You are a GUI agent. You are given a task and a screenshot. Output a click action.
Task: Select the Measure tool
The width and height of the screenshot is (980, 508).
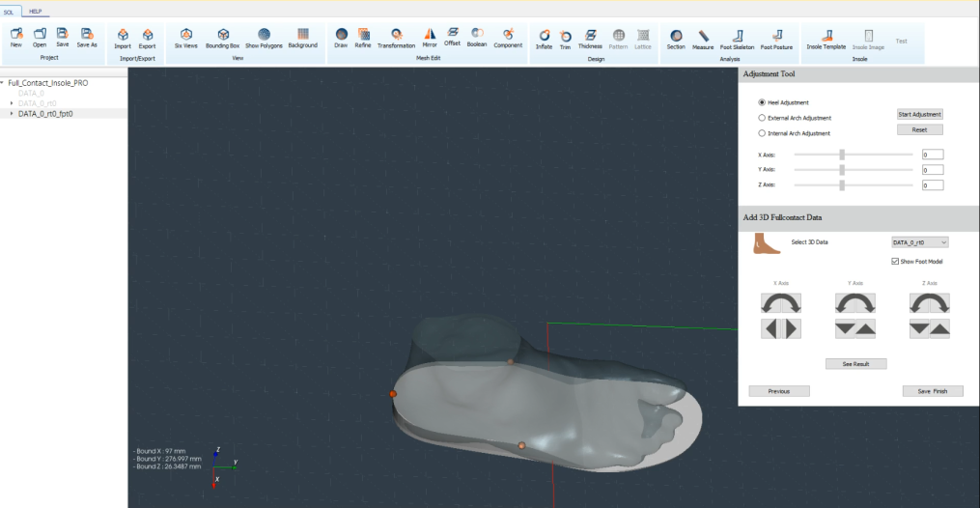703,36
